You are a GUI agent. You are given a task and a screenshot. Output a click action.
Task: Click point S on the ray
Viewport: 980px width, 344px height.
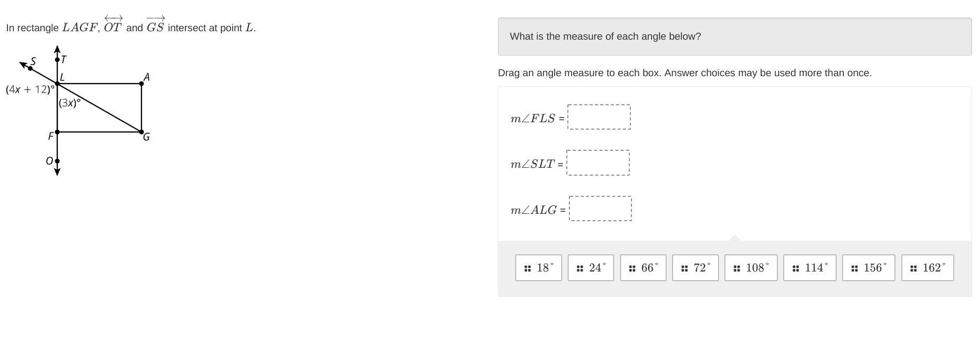pos(30,68)
